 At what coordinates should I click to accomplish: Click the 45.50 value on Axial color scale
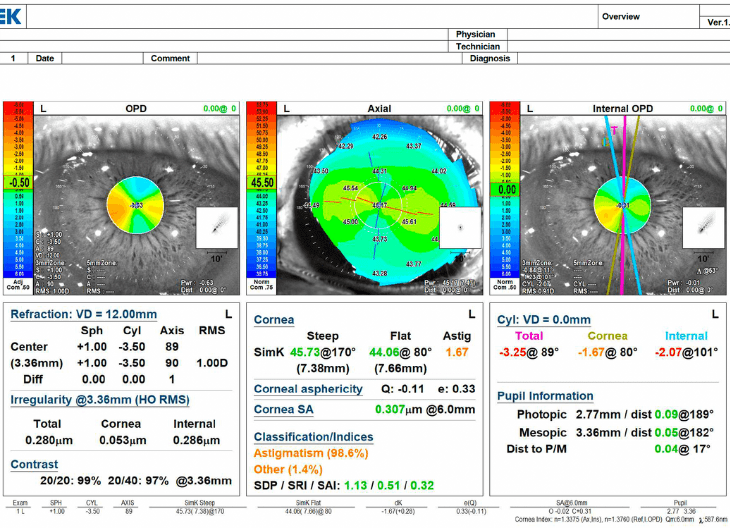coord(261,183)
